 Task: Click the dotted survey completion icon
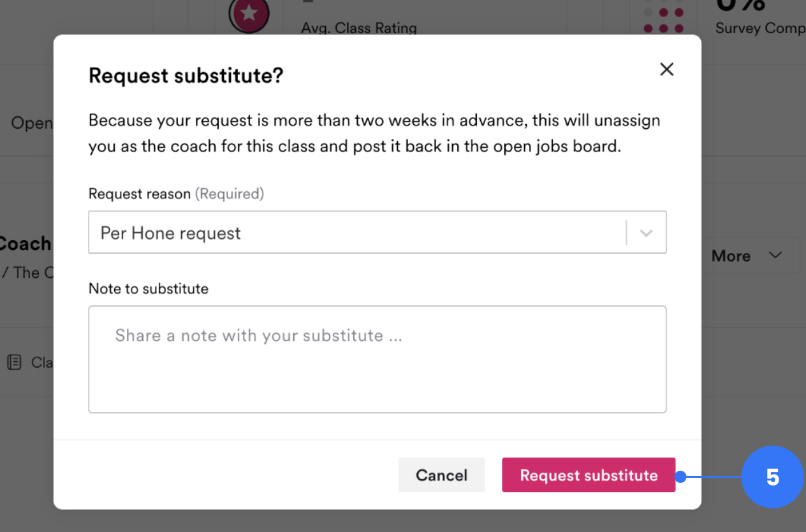(664, 17)
